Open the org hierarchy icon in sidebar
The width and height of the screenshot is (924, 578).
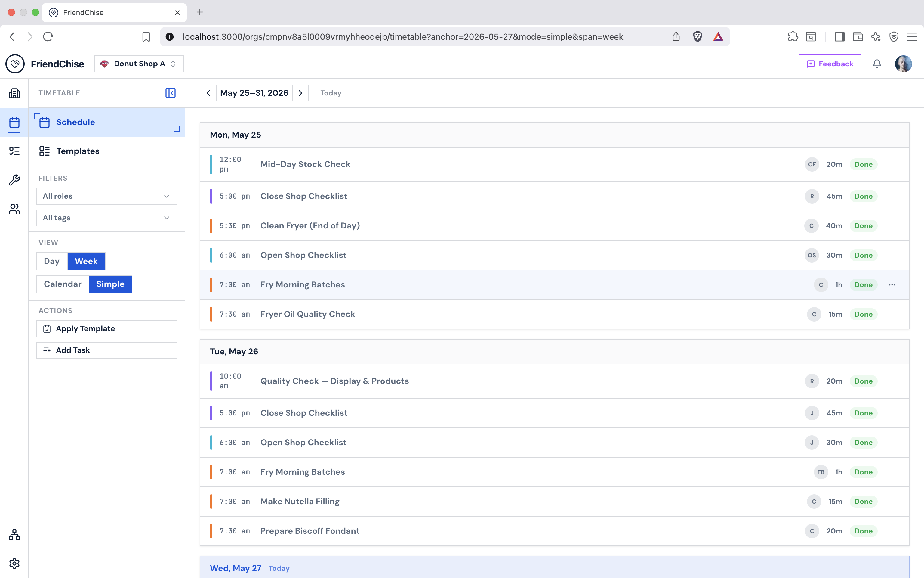coord(14,535)
